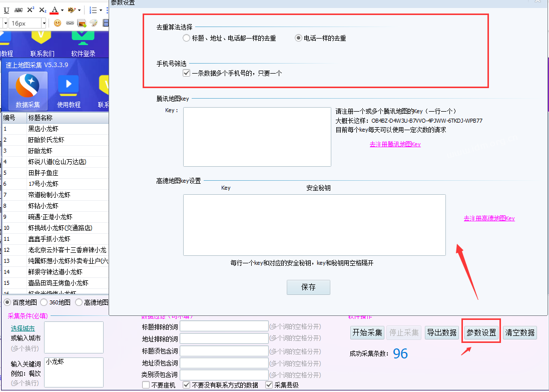549x392 pixels.
Task: Select the row 虾钻小龙虾
Action: [56, 206]
